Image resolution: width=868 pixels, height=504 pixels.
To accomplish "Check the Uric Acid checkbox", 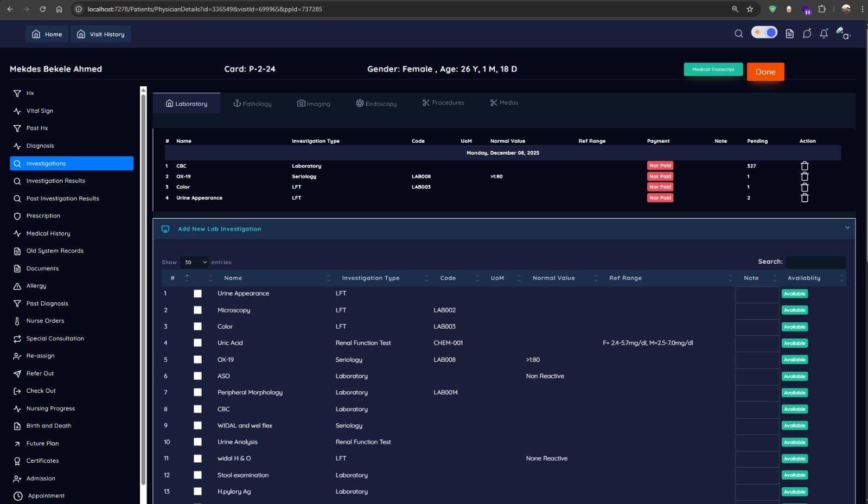I will point(197,343).
